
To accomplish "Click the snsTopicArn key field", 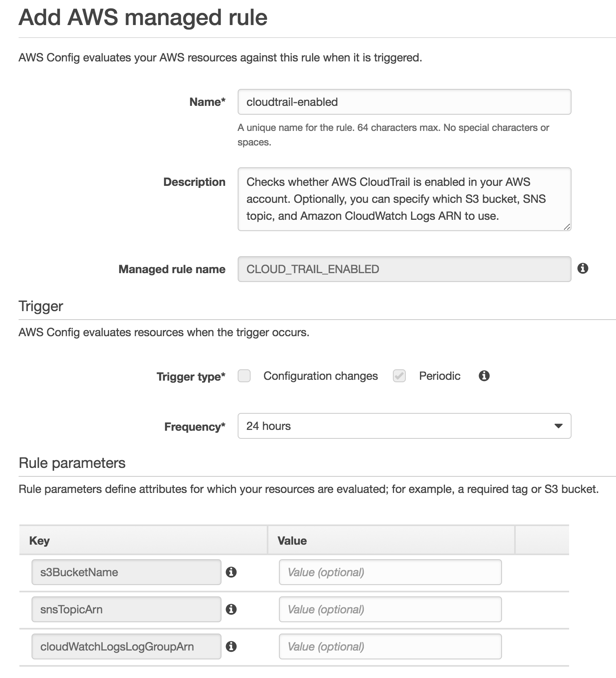I will point(126,609).
